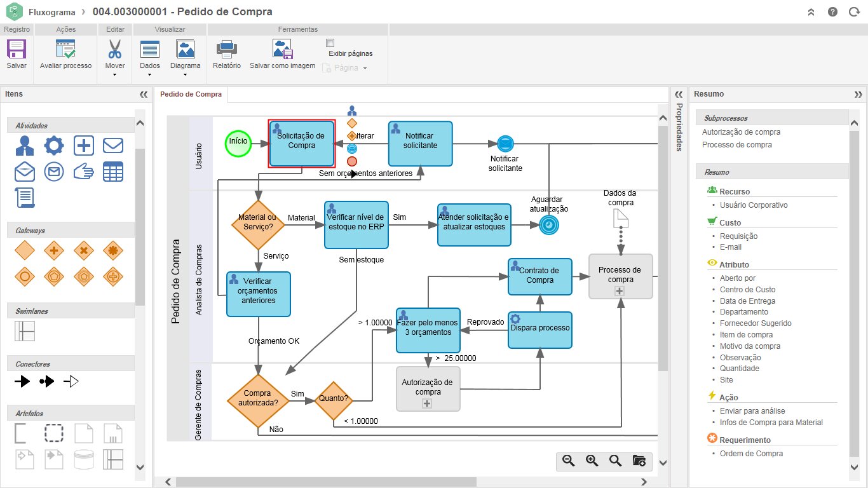Viewport: 868px width, 488px height.
Task: Select the system task gear icon
Action: tap(54, 146)
